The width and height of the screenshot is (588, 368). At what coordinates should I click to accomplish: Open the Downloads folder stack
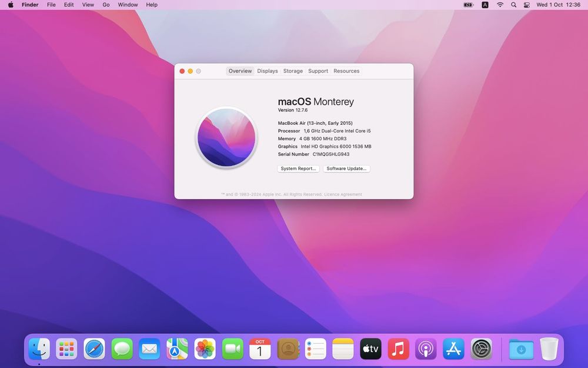pyautogui.click(x=521, y=349)
